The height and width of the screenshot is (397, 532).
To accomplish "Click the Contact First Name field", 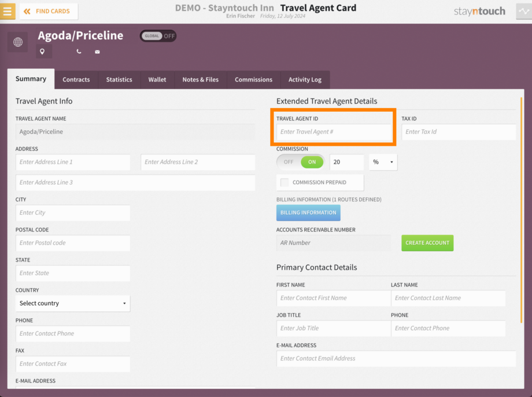I will tap(334, 298).
